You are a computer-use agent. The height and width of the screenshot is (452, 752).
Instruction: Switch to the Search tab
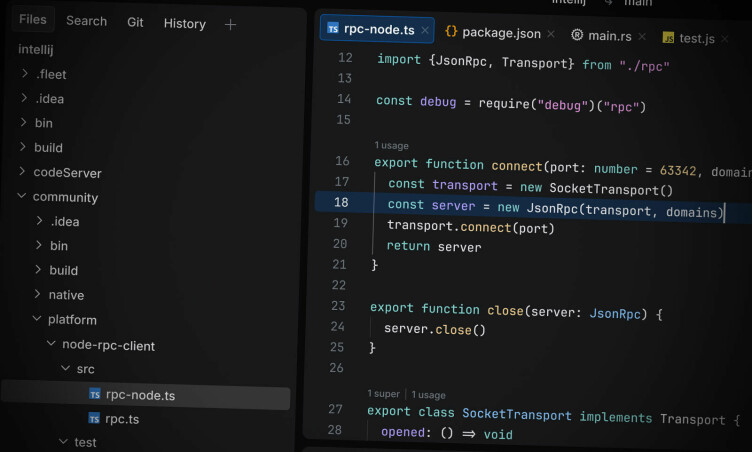(x=86, y=21)
